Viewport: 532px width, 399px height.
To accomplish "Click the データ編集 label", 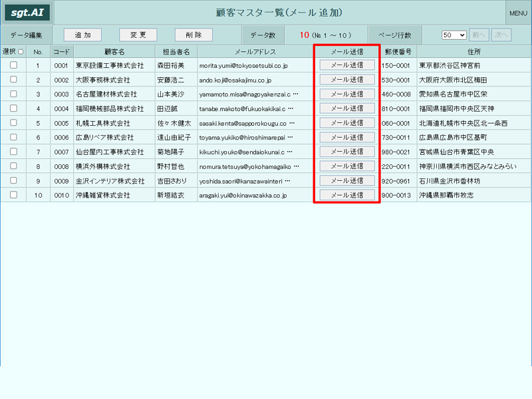I will [26, 35].
